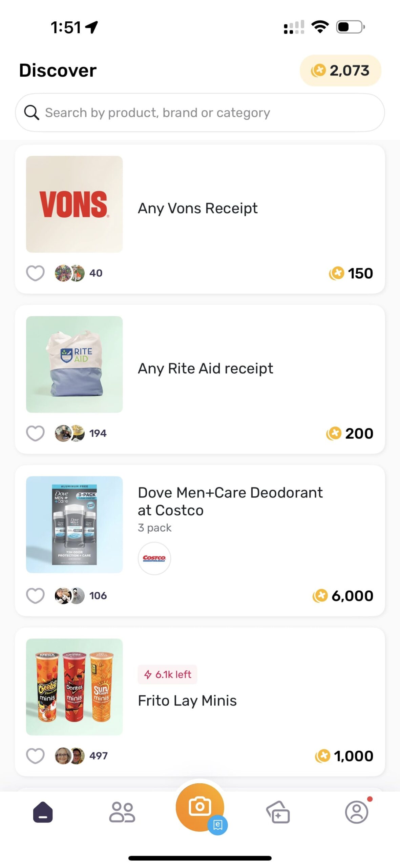400x868 pixels.
Task: Open the Profile account tab icon
Action: click(357, 812)
